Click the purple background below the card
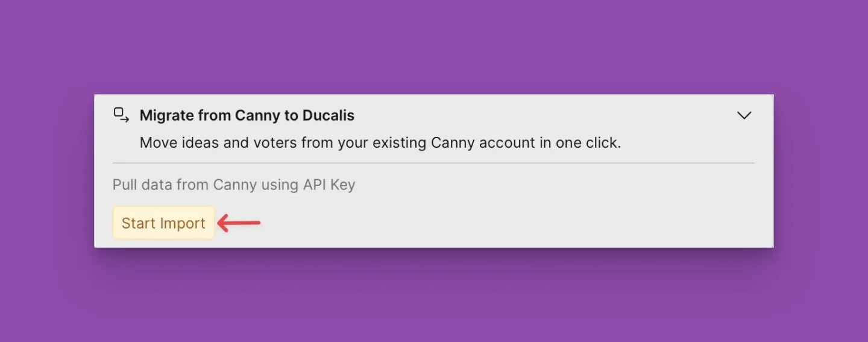The height and width of the screenshot is (342, 868). tap(434, 296)
